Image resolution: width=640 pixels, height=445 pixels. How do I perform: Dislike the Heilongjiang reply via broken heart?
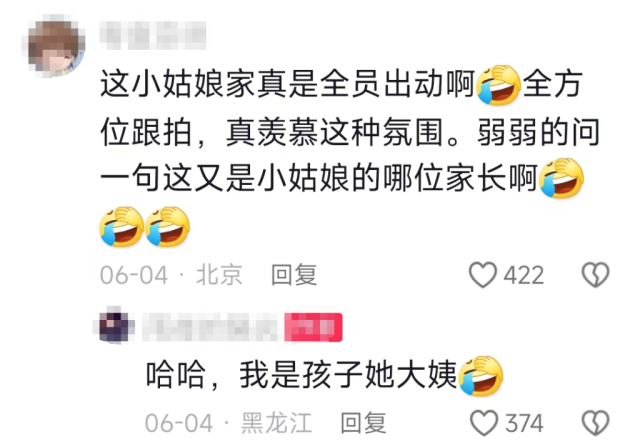point(596,423)
